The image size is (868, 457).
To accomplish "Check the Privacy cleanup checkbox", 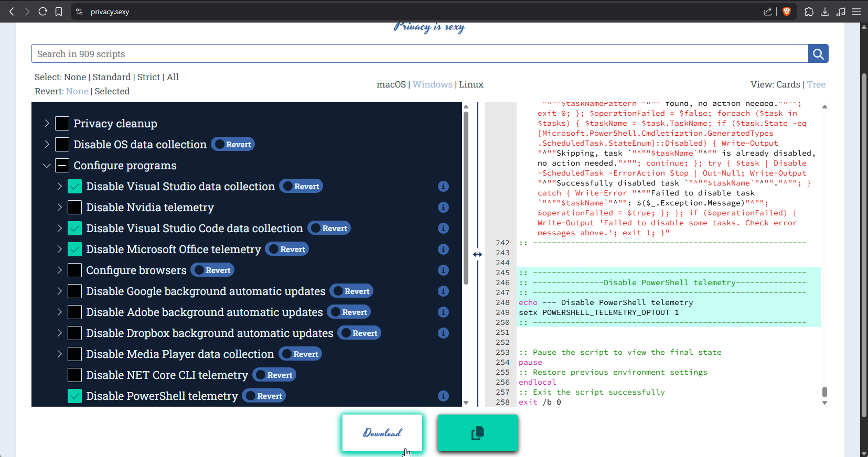I will 62,124.
